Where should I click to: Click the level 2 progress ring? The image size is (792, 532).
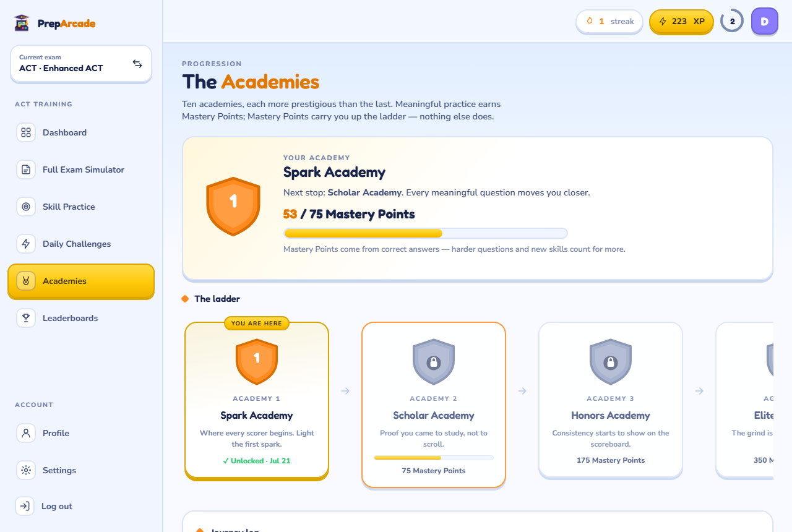[x=732, y=21]
